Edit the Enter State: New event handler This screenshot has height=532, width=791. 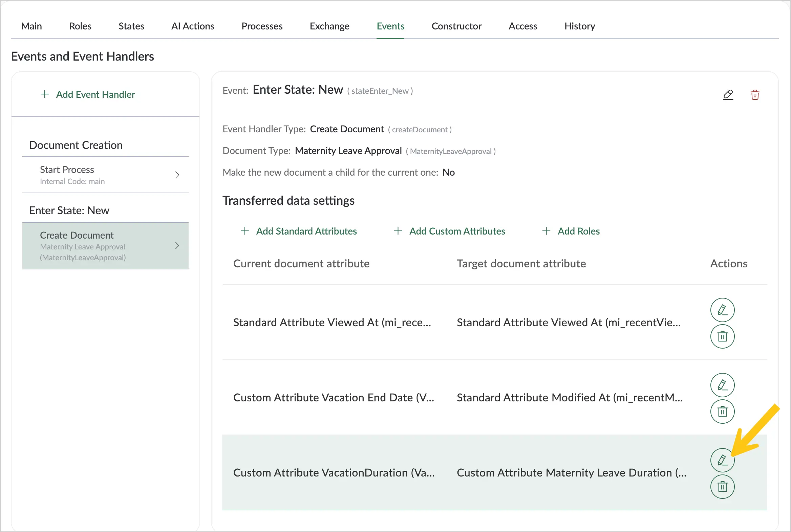728,95
